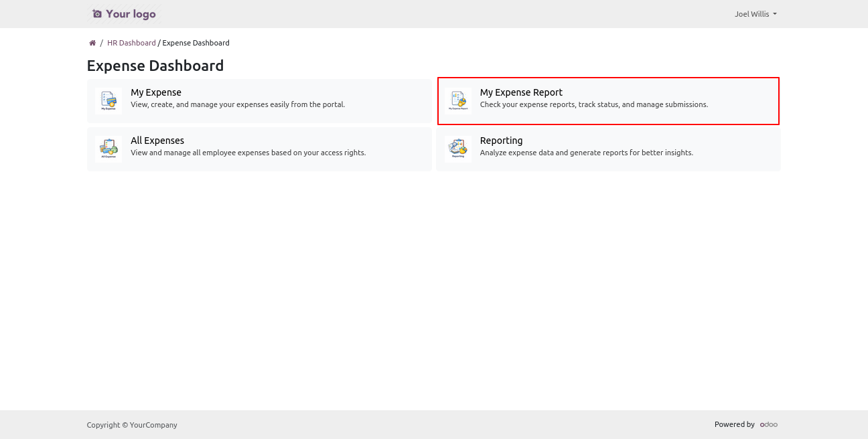Click 'Check your expense reports' description
The image size is (868, 439).
point(593,104)
